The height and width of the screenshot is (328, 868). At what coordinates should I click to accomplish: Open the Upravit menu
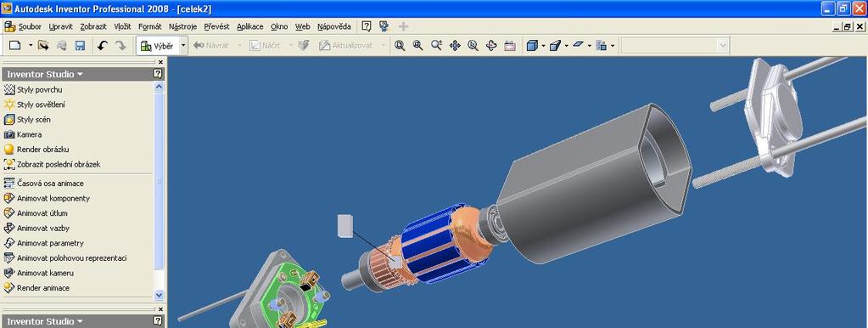point(60,26)
